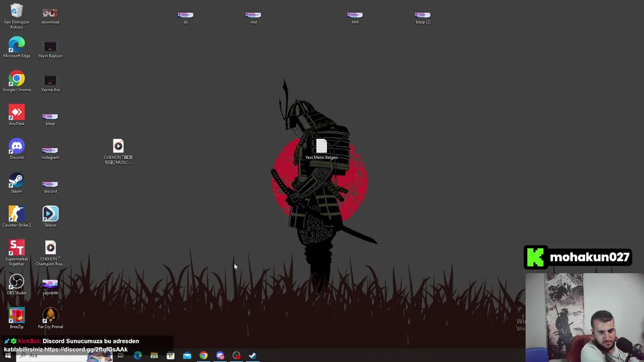This screenshot has height=362, width=644.
Task: Select the Yayına Ara desktop file
Action: pyautogui.click(x=50, y=83)
